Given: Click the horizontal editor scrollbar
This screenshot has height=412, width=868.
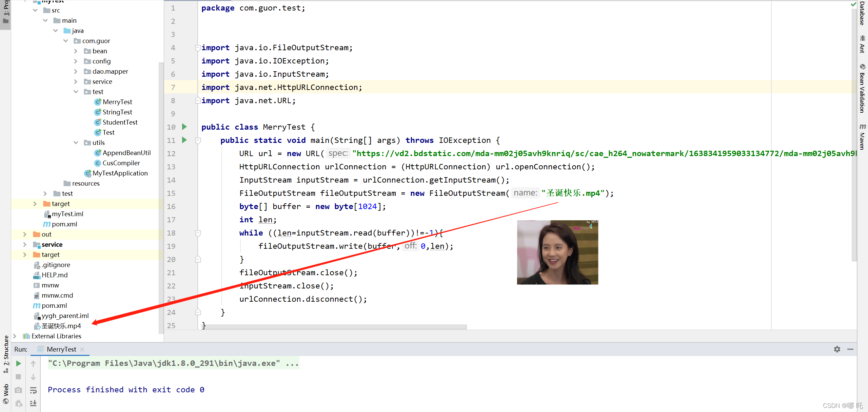Looking at the screenshot, I should pyautogui.click(x=334, y=327).
